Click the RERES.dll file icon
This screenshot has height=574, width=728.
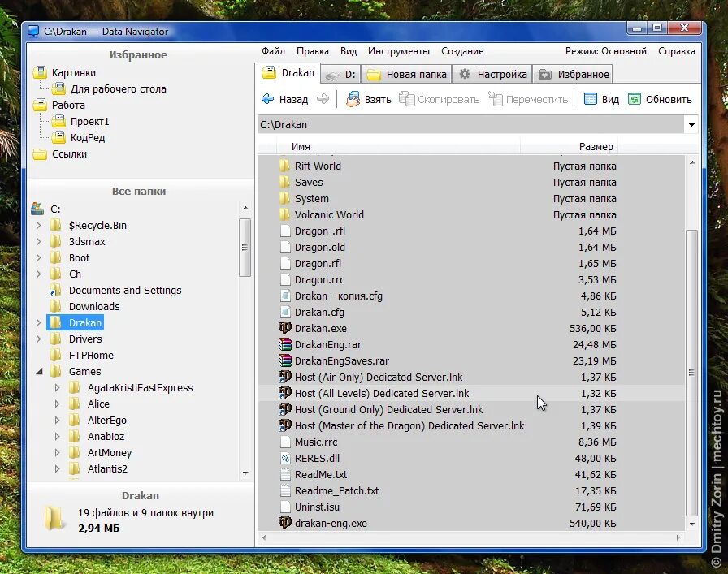click(x=285, y=458)
